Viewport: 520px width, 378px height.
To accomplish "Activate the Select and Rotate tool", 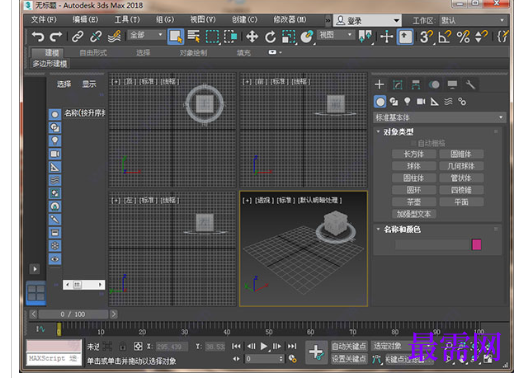I will tap(270, 37).
